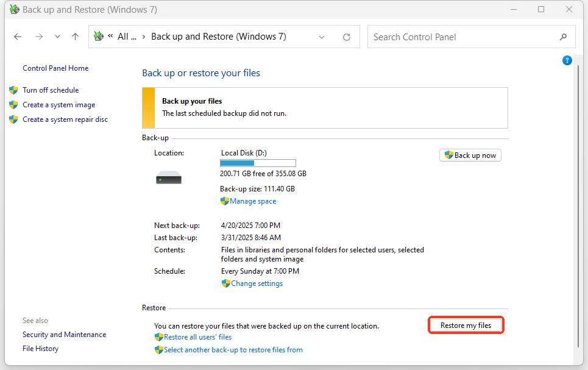This screenshot has height=370, width=588.
Task: Navigate back using the back arrow
Action: pyautogui.click(x=17, y=37)
